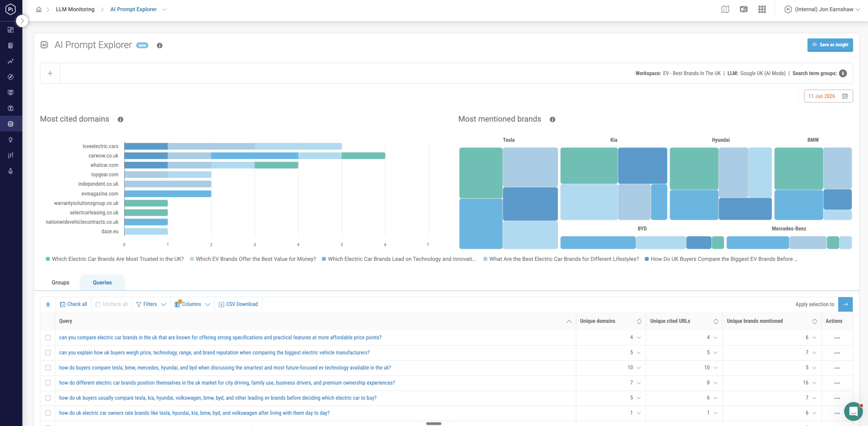Click Save as insight button
This screenshot has height=426, width=868.
(x=830, y=45)
